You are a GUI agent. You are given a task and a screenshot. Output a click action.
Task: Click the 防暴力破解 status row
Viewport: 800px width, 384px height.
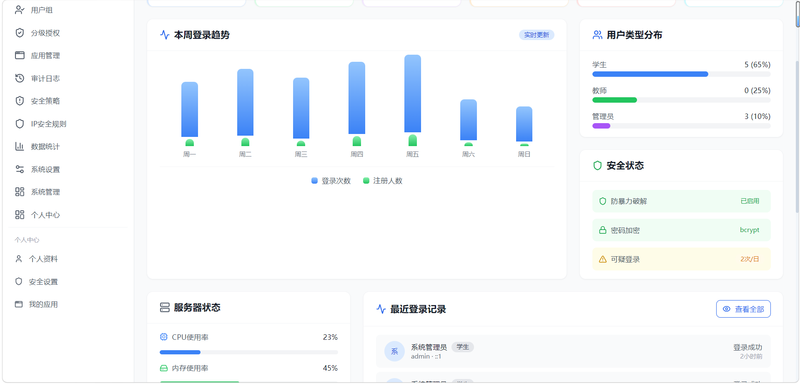[681, 201]
